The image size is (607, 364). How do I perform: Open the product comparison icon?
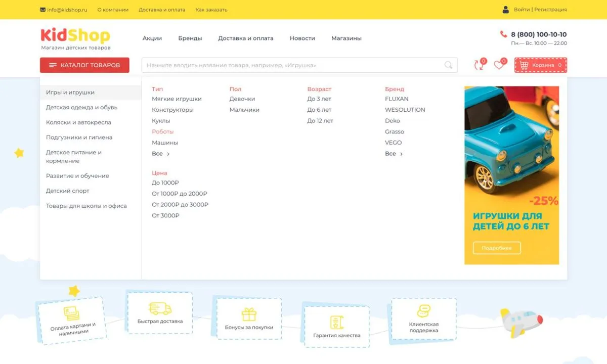pyautogui.click(x=478, y=65)
